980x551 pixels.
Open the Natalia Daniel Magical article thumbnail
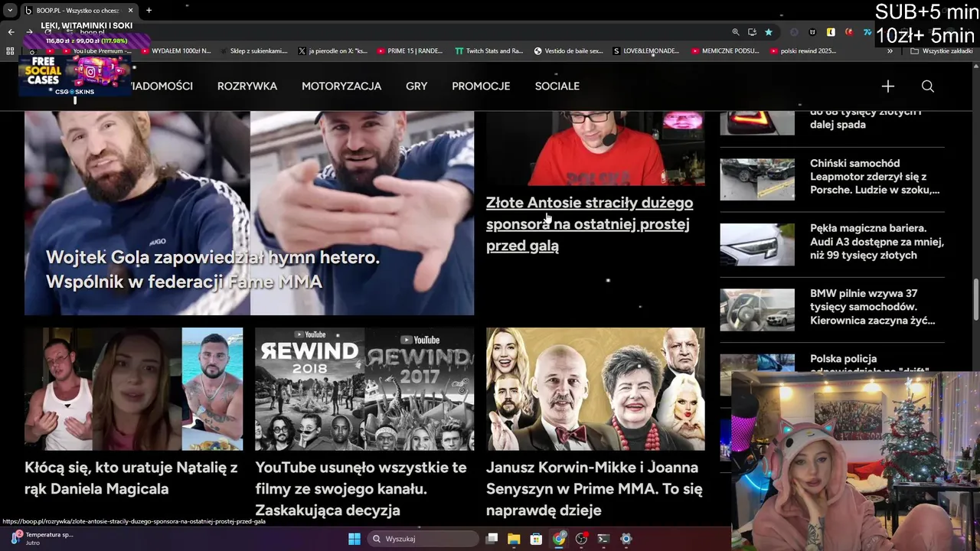click(x=134, y=389)
